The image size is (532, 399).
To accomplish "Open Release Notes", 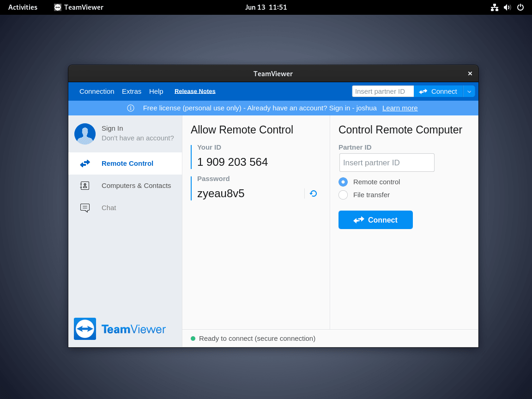I will click(194, 91).
